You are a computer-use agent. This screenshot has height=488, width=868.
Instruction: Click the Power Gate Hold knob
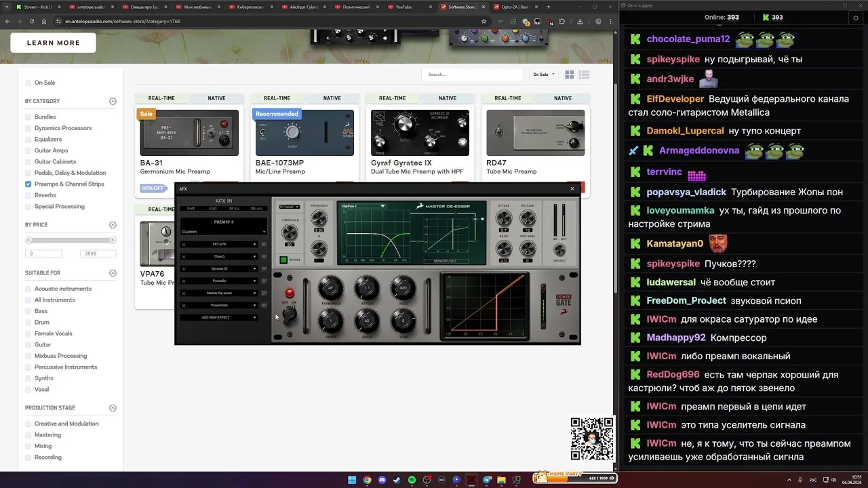click(x=403, y=288)
